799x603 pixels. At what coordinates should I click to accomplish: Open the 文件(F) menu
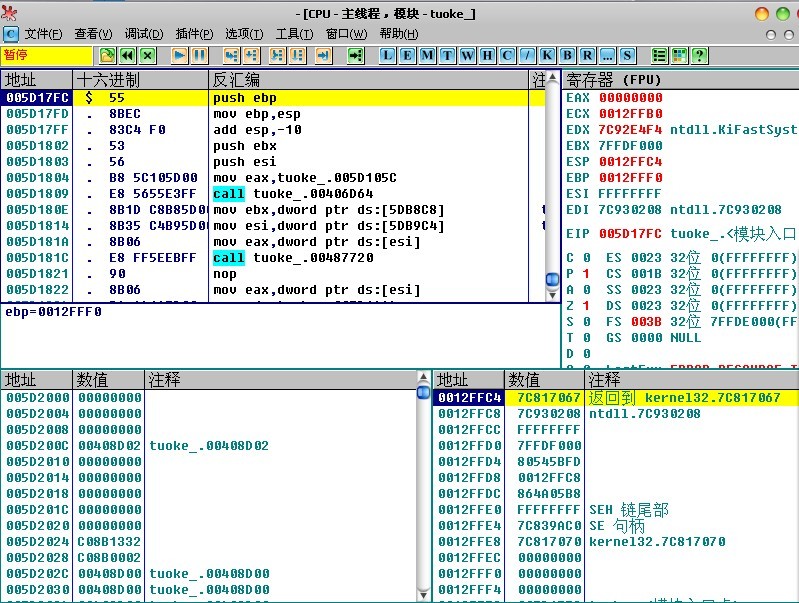[x=43, y=34]
